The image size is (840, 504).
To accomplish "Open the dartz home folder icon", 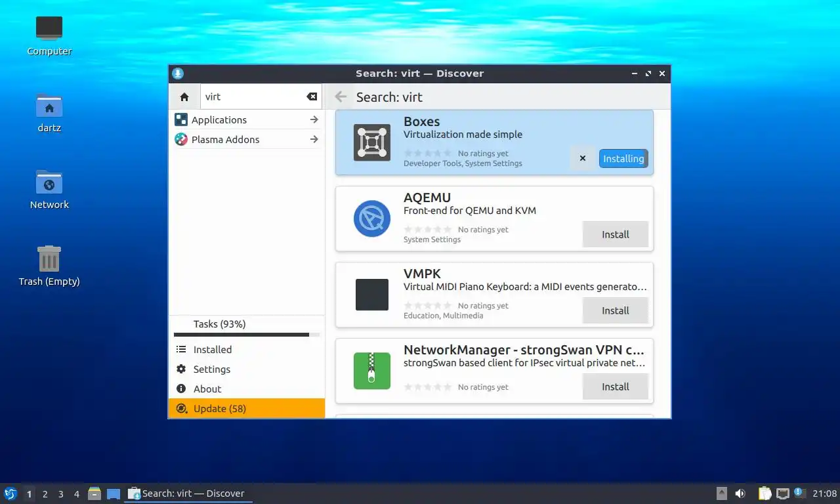I will [49, 113].
